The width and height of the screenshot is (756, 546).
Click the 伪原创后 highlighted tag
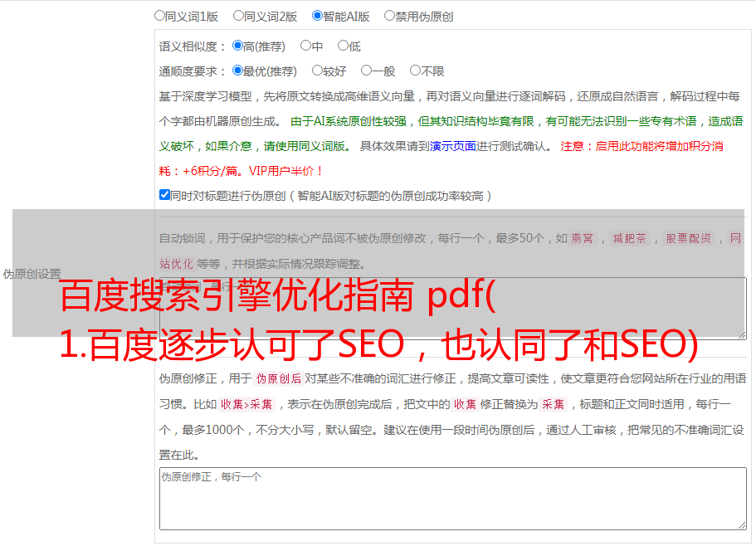pyautogui.click(x=279, y=378)
